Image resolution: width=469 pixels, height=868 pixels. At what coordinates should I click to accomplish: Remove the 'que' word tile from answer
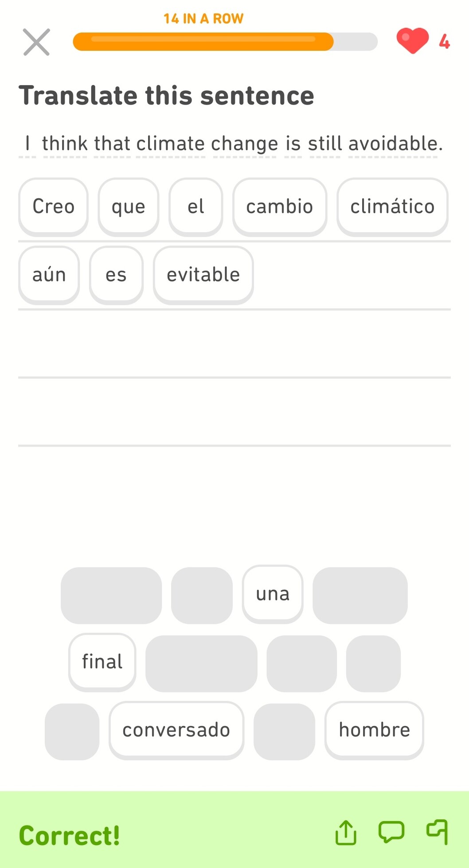coord(128,207)
